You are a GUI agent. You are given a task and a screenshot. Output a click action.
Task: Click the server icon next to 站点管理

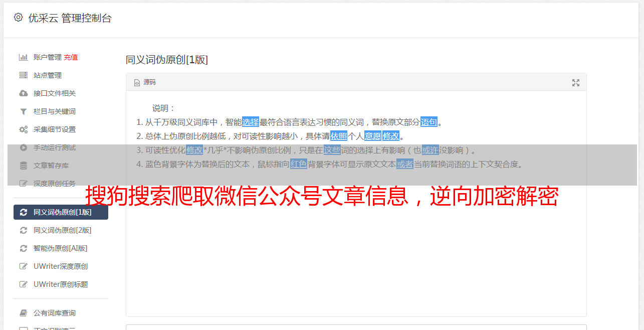coord(23,75)
